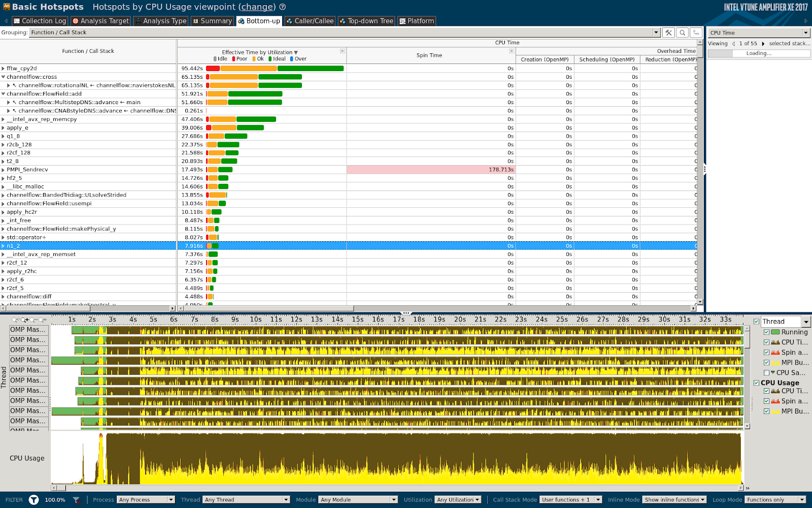Click the PMPI_Sendrecv spin time bar
The height and width of the screenshot is (508, 812).
[x=430, y=170]
